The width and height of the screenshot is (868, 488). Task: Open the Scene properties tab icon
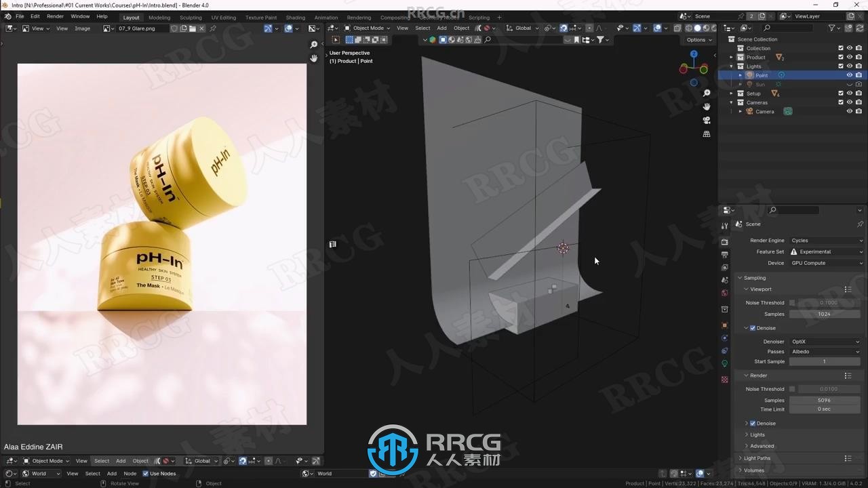click(x=724, y=280)
